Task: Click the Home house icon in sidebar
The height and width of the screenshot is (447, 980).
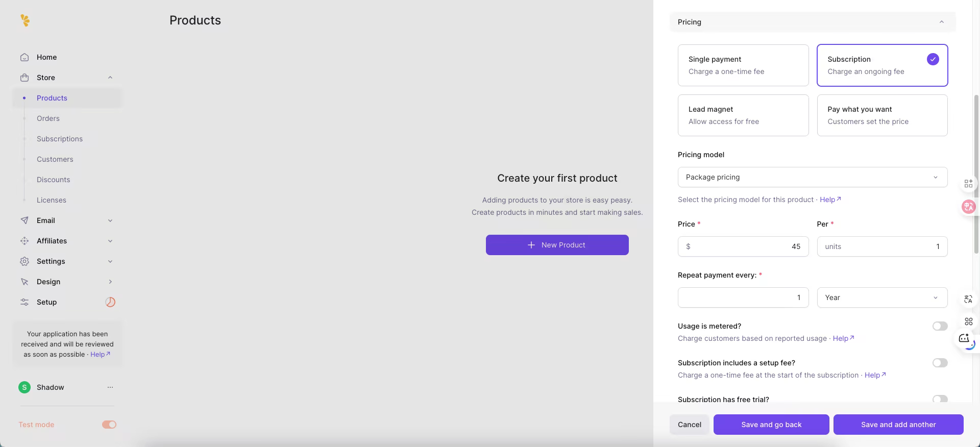Action: (24, 57)
